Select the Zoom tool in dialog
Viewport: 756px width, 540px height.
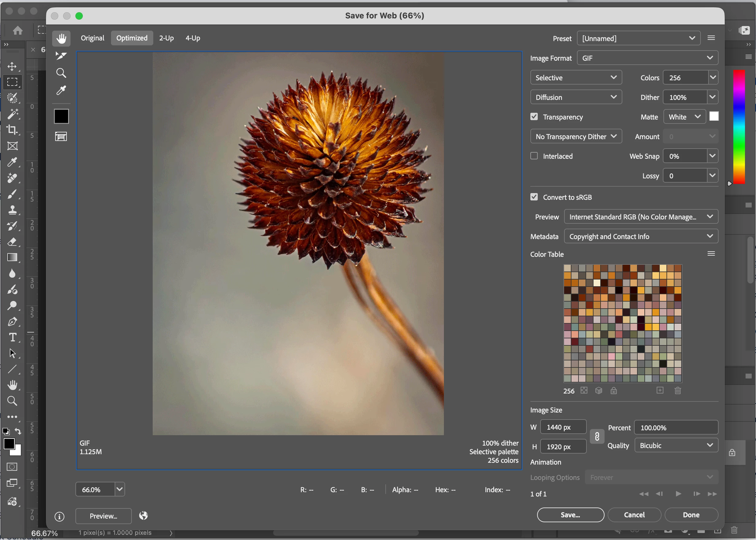point(61,73)
